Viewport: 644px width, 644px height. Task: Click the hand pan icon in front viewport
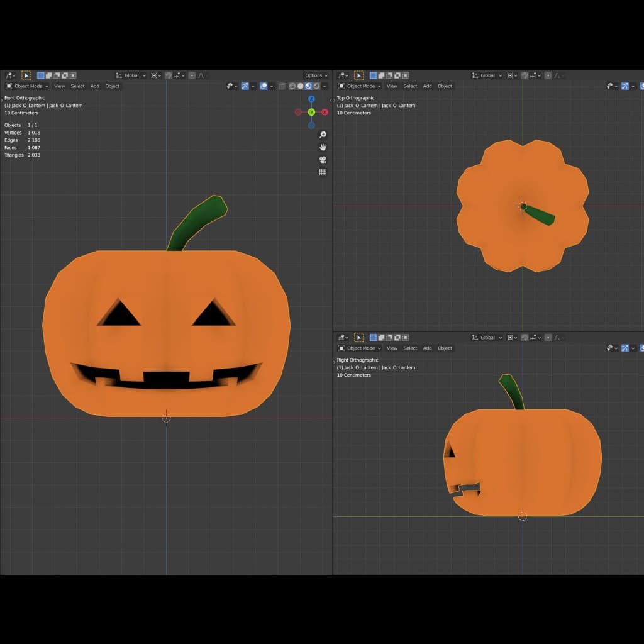point(323,147)
